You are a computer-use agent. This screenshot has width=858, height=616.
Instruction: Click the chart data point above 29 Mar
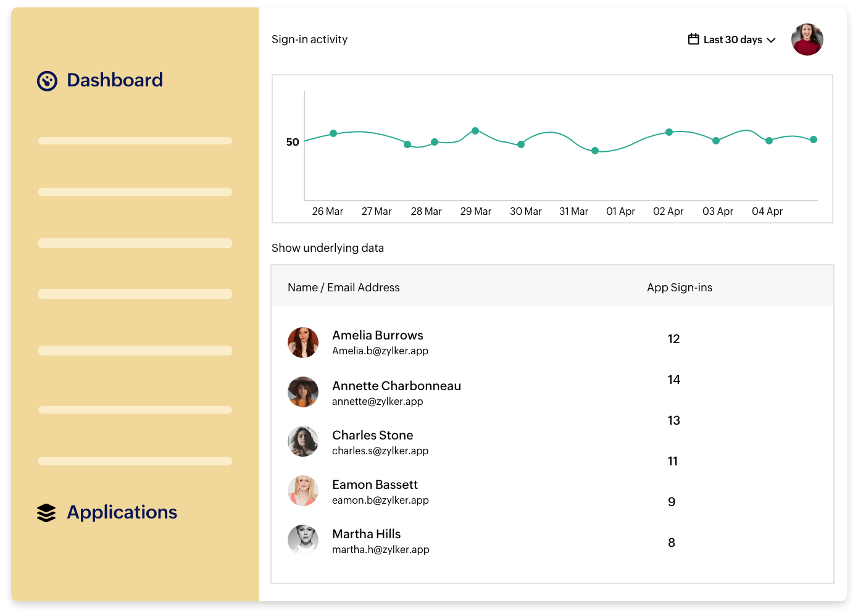coord(475,131)
